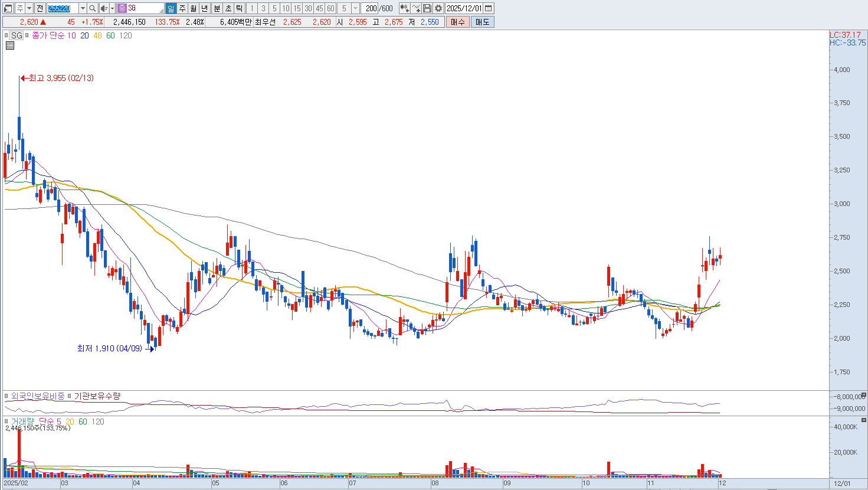Click the top-left window layout icon
This screenshot has height=490, width=868.
pos(8,8)
